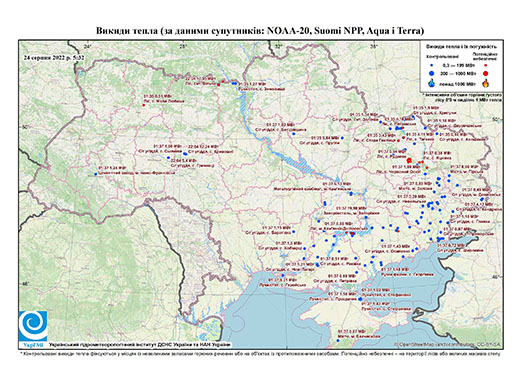
Task: Click the institute name text beside the logo
Action: tap(140, 344)
